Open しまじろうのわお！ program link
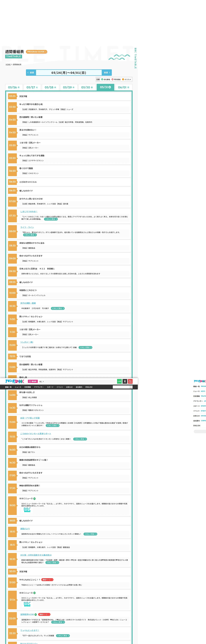The image size is (206, 644). tap(29, 211)
